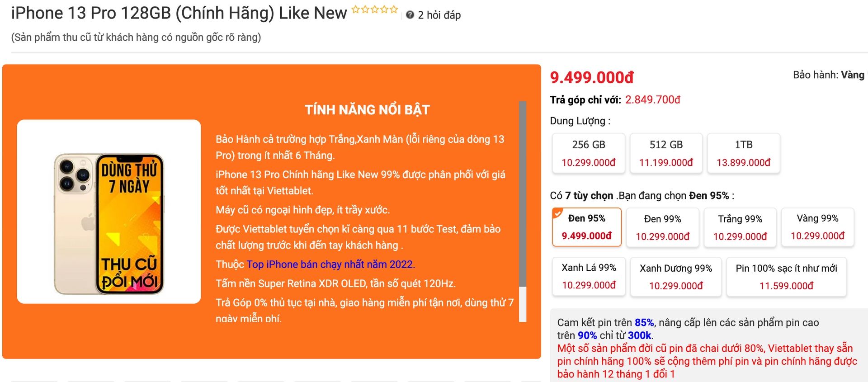Click the Bảo hành Vàng warranty label

click(828, 75)
